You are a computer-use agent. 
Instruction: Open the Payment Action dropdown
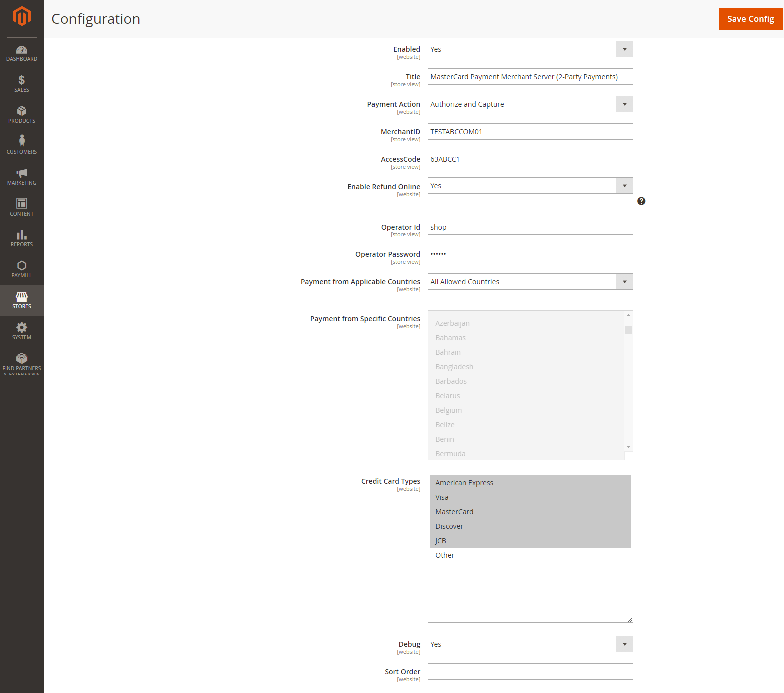(530, 104)
